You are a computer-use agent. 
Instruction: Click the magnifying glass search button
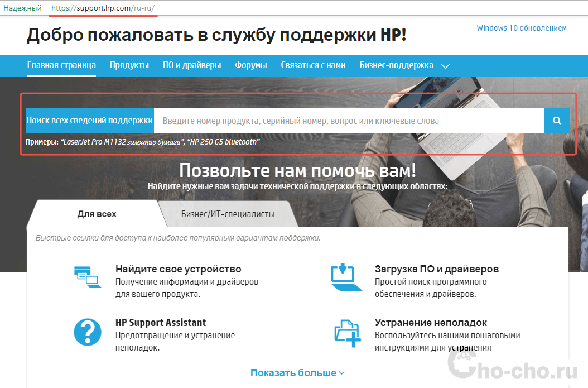point(557,121)
